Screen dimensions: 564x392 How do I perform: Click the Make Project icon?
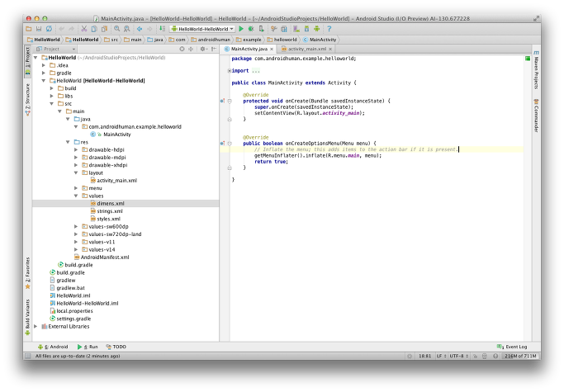[x=162, y=29]
